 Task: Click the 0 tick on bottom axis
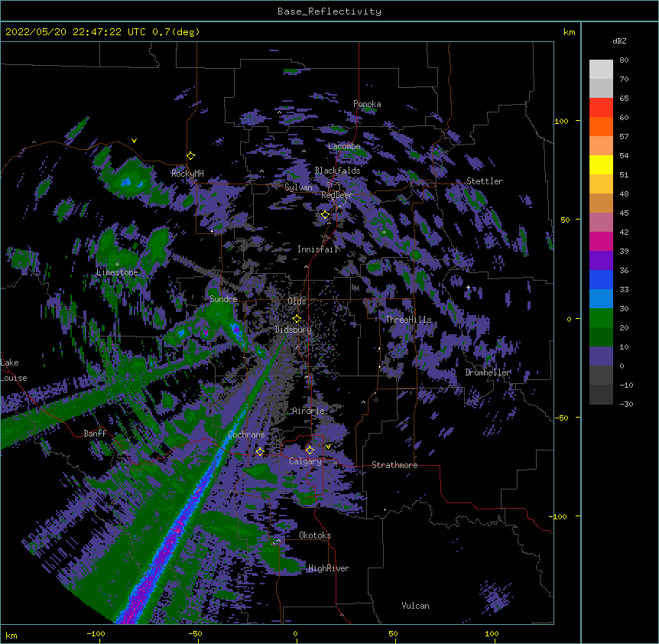295,633
